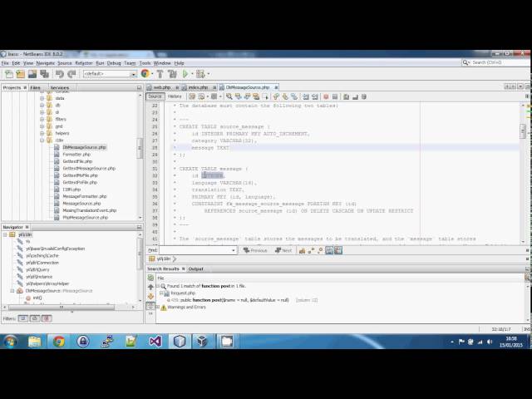The image size is (532, 399).
Task: Expand the helpers folder node
Action: point(42,133)
